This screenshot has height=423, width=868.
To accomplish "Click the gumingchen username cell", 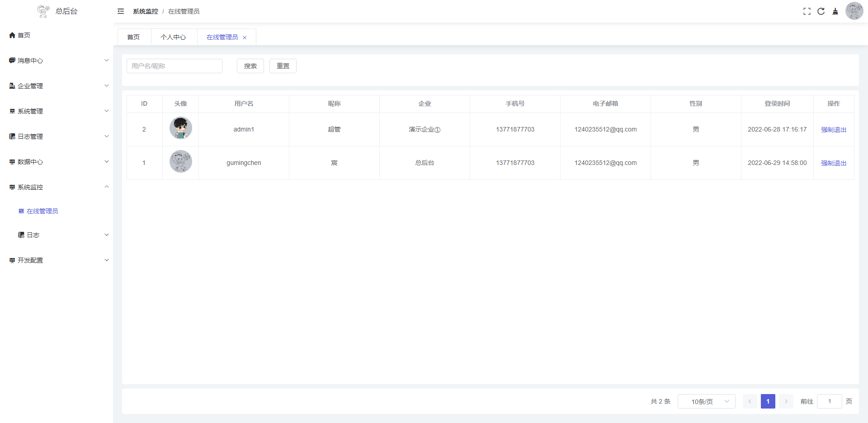I will (x=244, y=163).
